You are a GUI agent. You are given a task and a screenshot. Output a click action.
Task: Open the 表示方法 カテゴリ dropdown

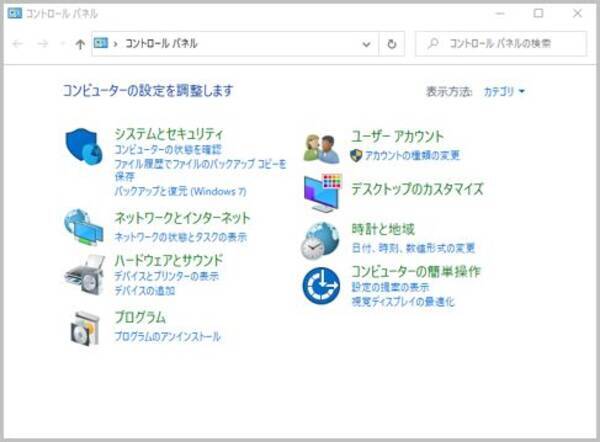(x=504, y=91)
